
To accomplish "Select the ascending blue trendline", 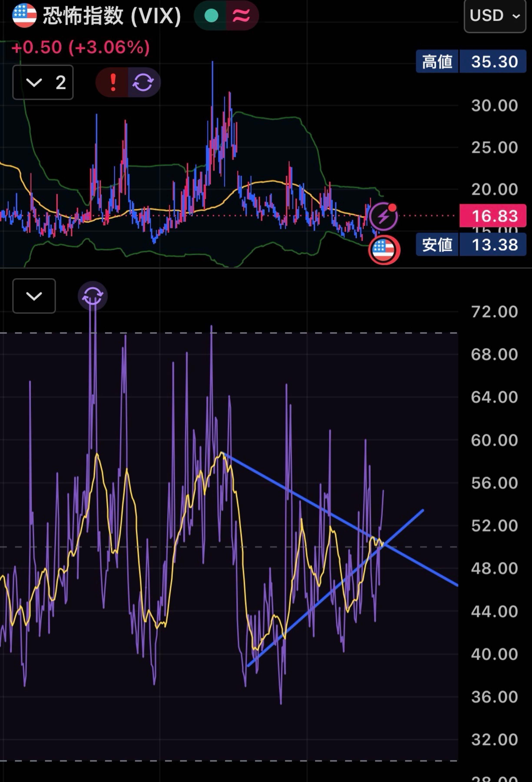I will [335, 588].
